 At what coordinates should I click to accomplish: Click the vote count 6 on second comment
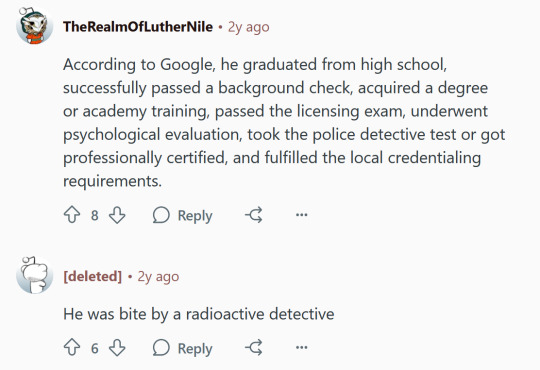click(x=95, y=348)
